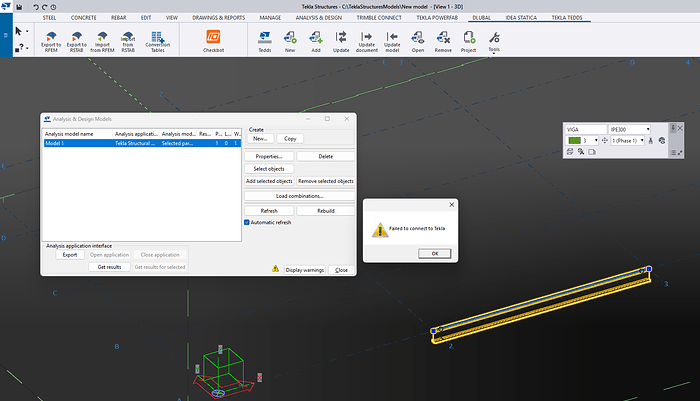Click the move position arrows icon in mini toolbar
This screenshot has width=700, height=401.
click(604, 141)
